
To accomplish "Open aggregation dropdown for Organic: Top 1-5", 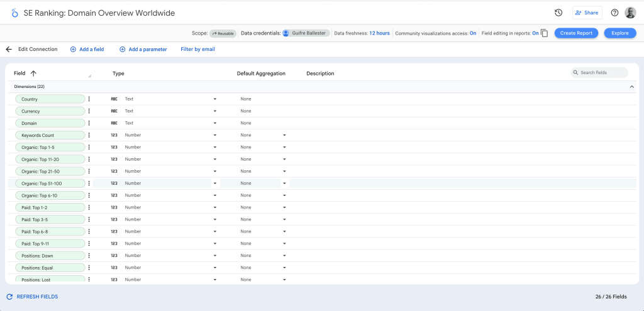I will 284,147.
